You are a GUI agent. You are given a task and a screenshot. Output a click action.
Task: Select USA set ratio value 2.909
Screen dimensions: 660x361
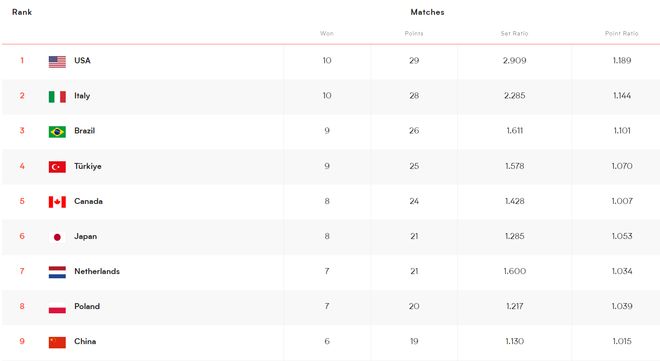514,61
